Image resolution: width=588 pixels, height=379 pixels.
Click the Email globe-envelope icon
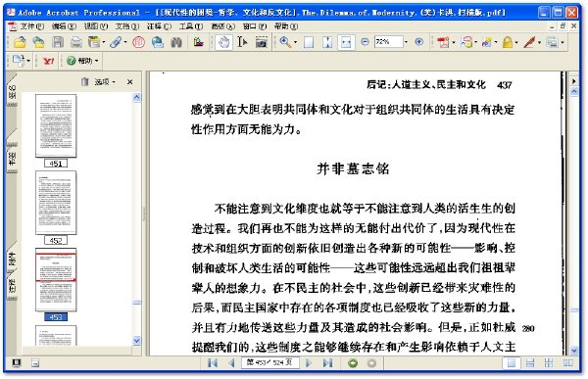(x=158, y=42)
